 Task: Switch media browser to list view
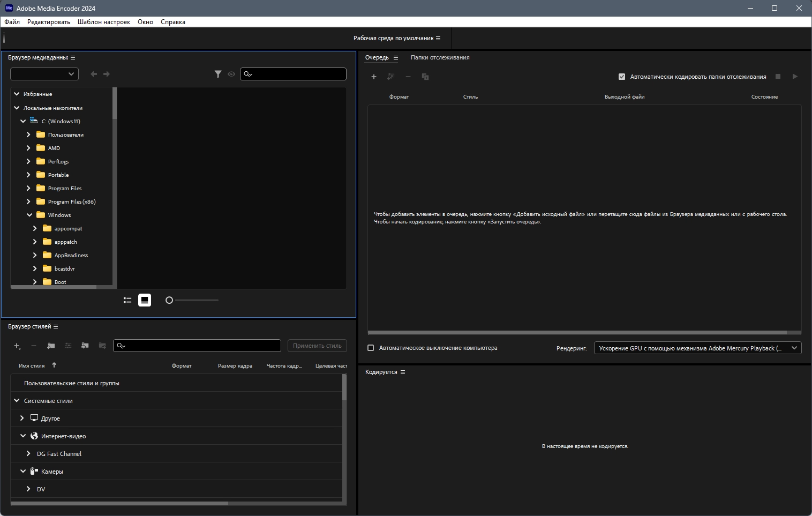pos(127,300)
